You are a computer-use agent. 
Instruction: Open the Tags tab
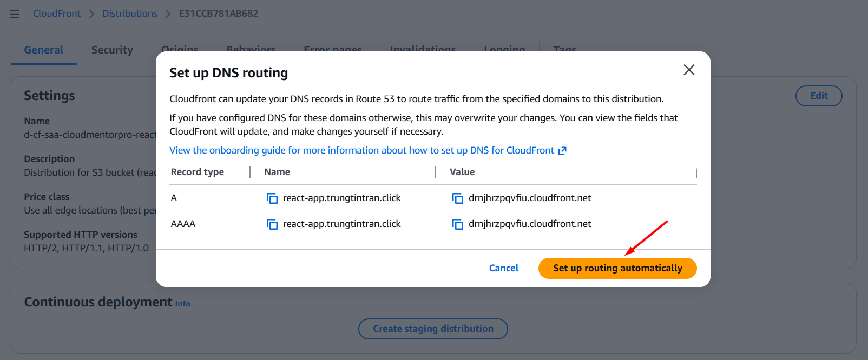[x=564, y=48]
